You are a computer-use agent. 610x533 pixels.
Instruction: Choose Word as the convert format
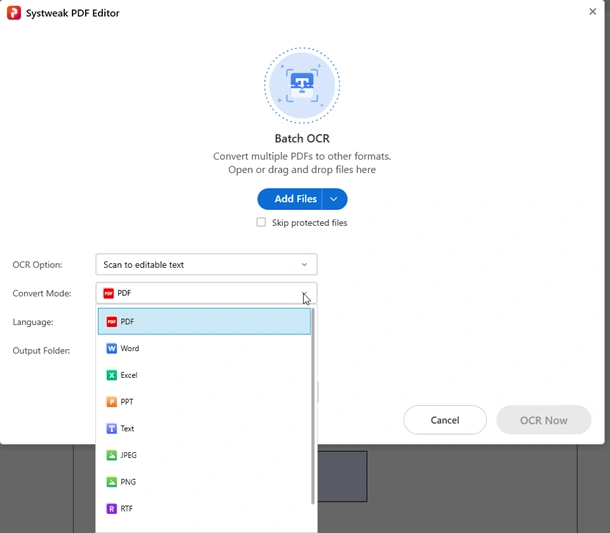coord(204,348)
